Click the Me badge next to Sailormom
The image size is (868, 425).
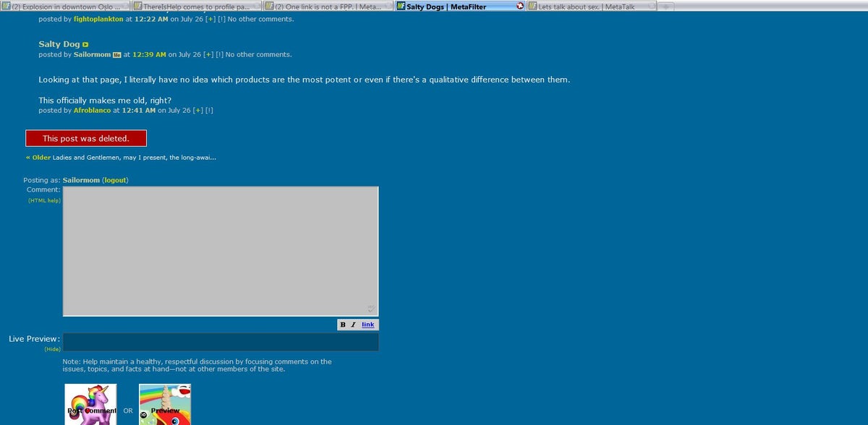click(x=117, y=55)
